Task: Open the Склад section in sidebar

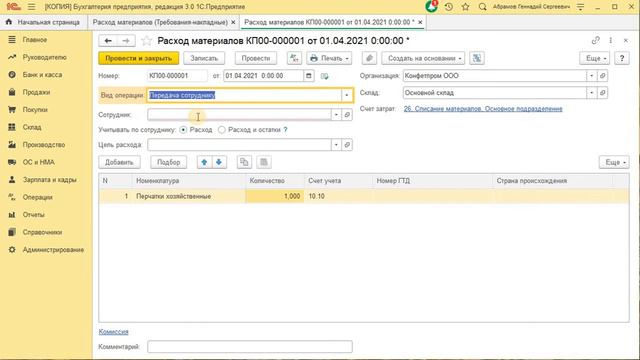Action: (32, 127)
